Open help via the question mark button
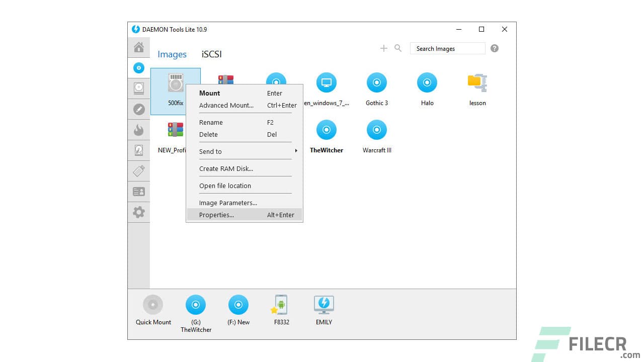Screen dimensions: 644x362 pos(494,48)
